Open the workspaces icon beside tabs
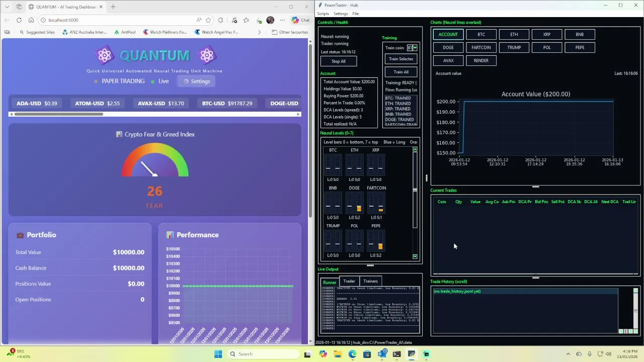 19,7
